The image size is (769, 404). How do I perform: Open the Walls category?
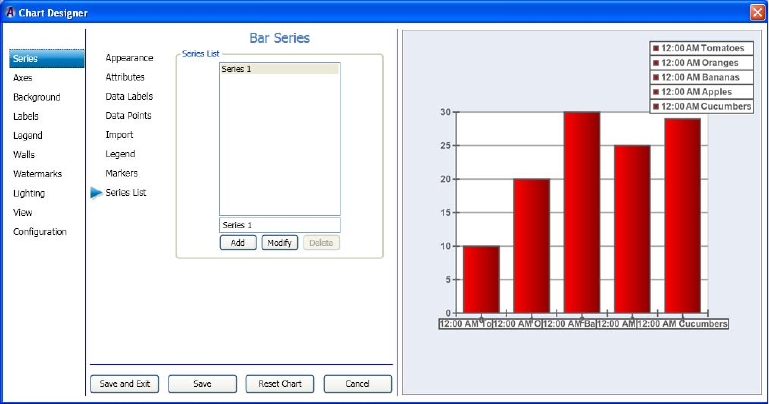24,154
